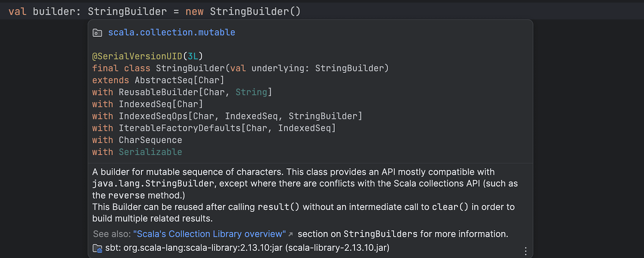The height and width of the screenshot is (258, 644).
Task: Click java.lang.StringBuilder in the description text
Action: [x=153, y=184]
